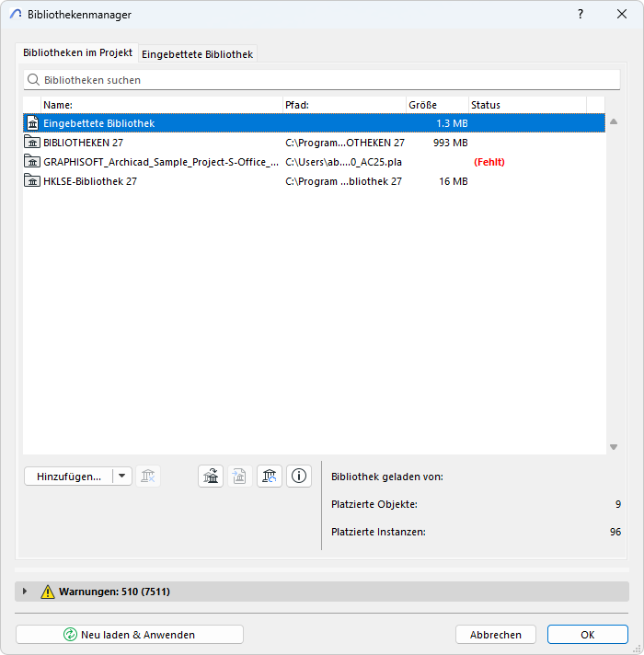Click the refresh library icon
This screenshot has height=655, width=644.
[x=270, y=477]
